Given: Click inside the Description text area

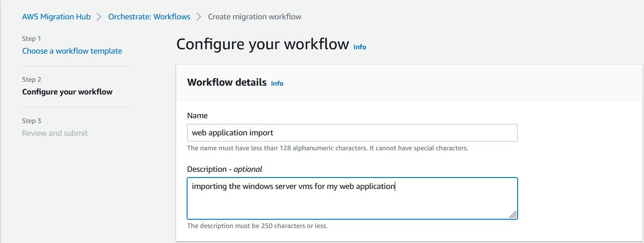Looking at the screenshot, I should (352, 198).
